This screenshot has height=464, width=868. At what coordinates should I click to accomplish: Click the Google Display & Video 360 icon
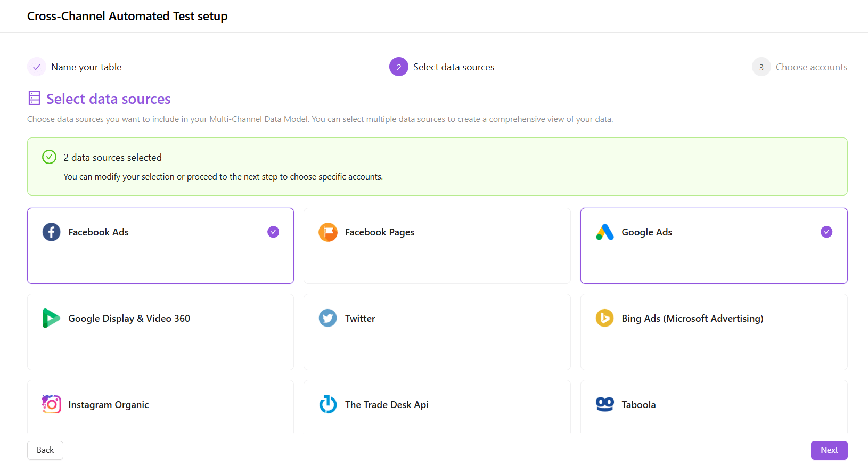(x=51, y=318)
